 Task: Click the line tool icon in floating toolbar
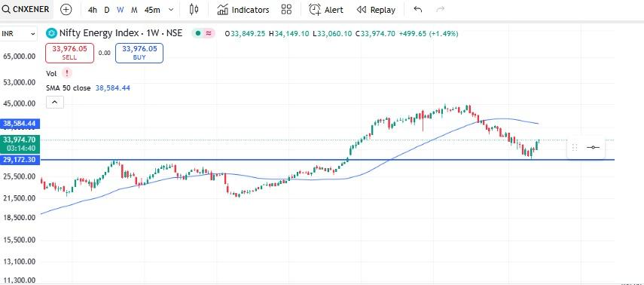[594, 147]
